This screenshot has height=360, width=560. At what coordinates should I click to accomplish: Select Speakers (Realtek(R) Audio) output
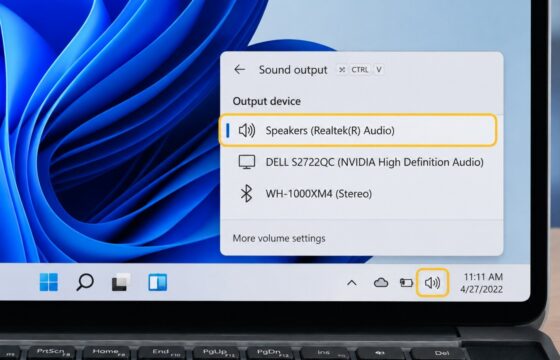(x=358, y=130)
